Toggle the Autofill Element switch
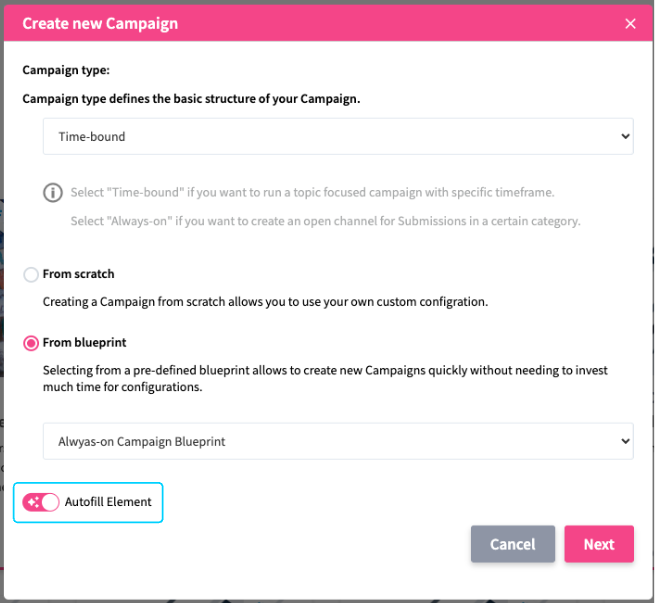Screen dimensions: 655x603 click(41, 502)
